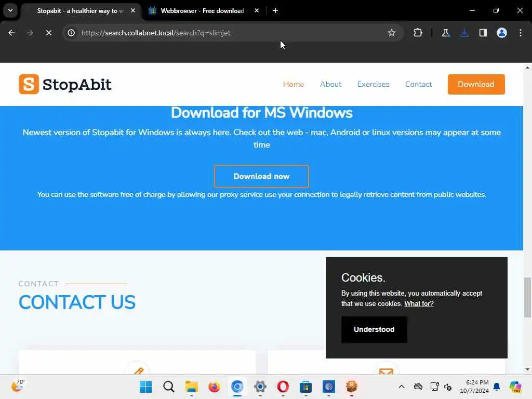Open the notifications bell icon

pos(497,387)
